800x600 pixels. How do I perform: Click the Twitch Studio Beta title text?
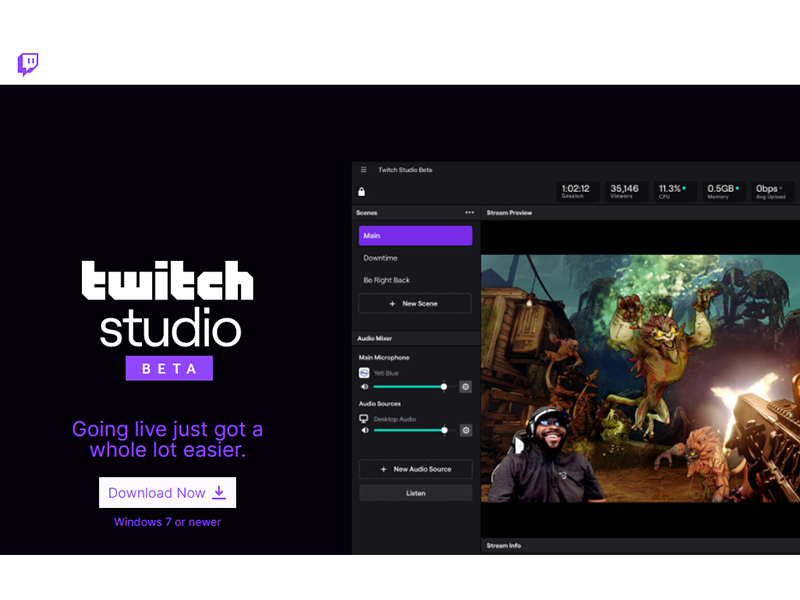tap(405, 170)
